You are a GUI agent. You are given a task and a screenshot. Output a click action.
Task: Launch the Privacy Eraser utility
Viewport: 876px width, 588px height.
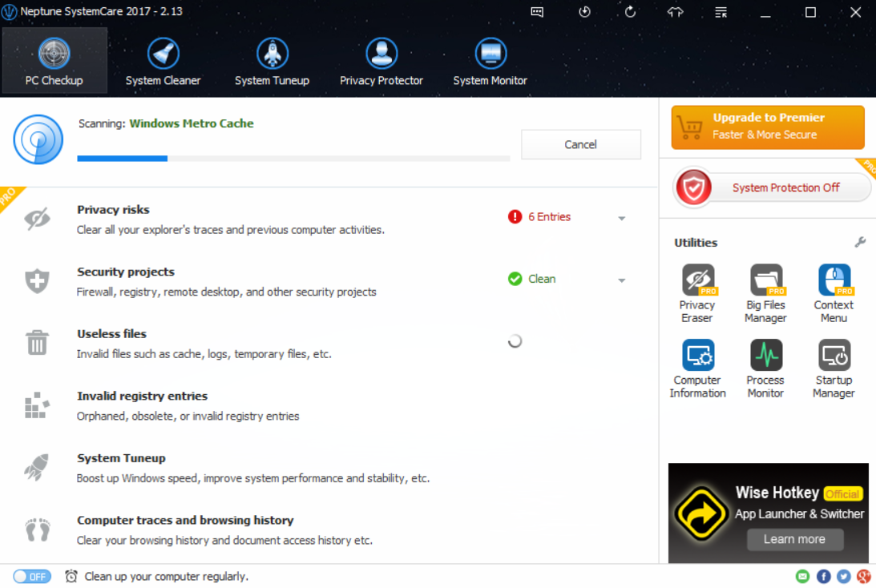point(697,293)
